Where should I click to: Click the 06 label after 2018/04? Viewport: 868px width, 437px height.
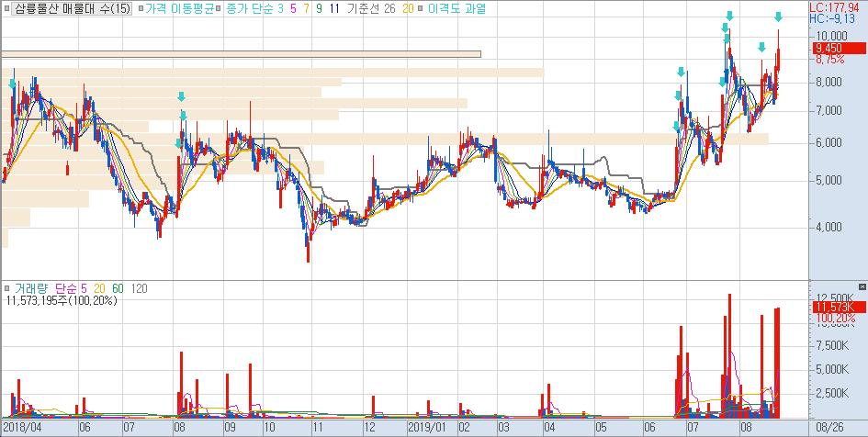(85, 428)
